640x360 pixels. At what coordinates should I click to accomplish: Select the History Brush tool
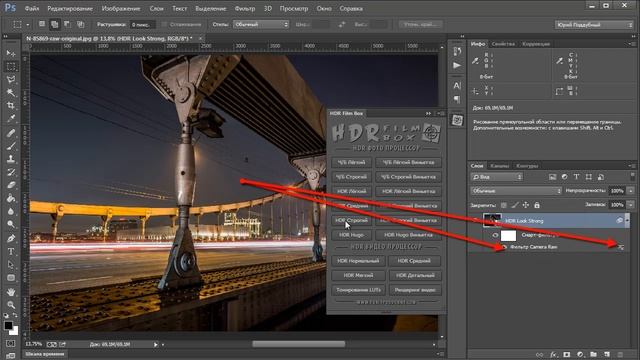click(x=11, y=172)
